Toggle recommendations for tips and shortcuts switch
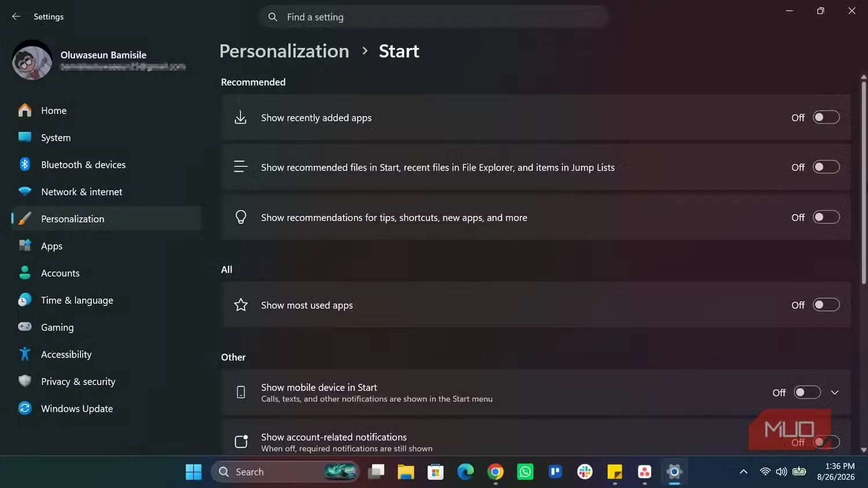This screenshot has height=488, width=868. click(826, 217)
